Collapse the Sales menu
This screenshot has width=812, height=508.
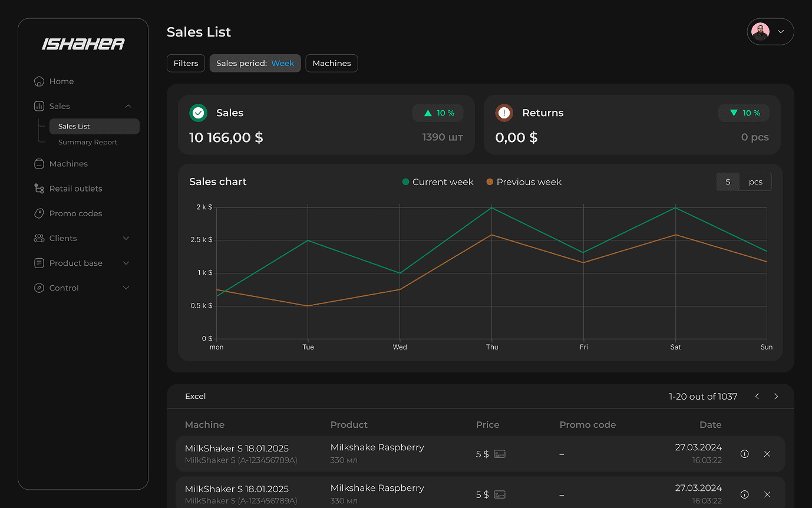pyautogui.click(x=128, y=106)
